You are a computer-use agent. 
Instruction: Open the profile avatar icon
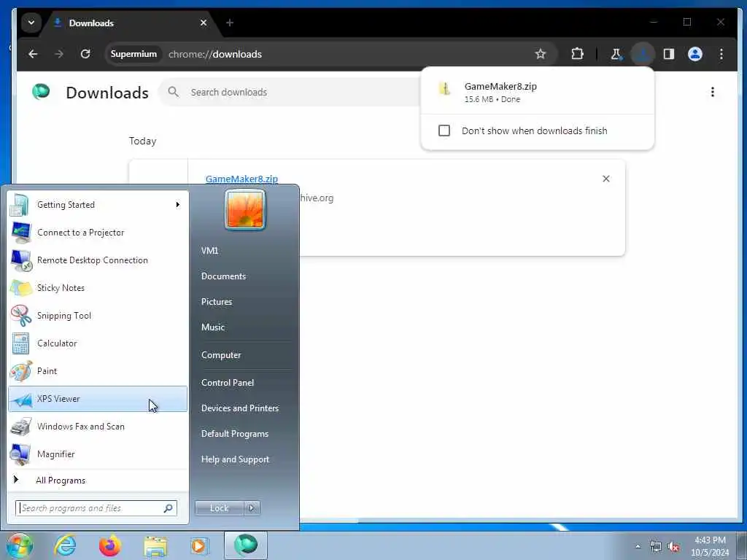point(695,54)
